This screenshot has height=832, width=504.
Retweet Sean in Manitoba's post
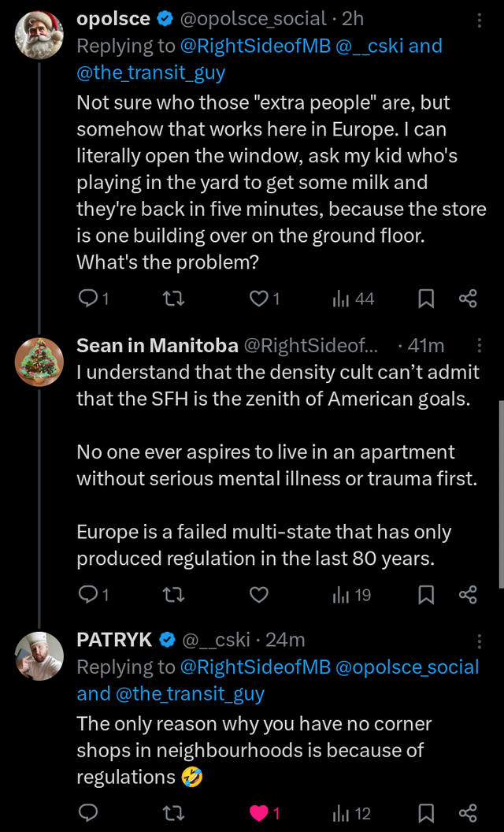[x=173, y=595]
